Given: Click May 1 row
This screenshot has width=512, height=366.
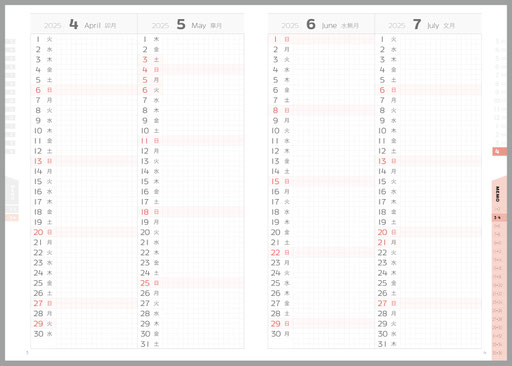Looking at the screenshot, I should (x=191, y=39).
